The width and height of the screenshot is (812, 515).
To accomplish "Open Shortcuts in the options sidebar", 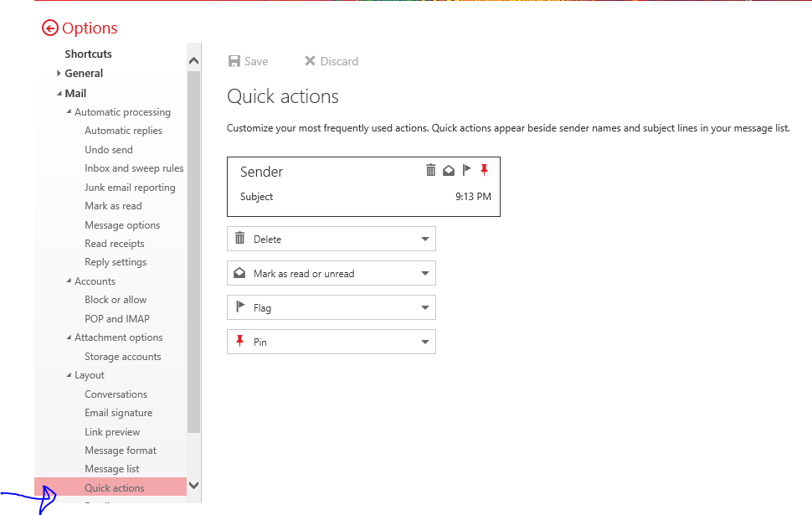I will tap(88, 54).
